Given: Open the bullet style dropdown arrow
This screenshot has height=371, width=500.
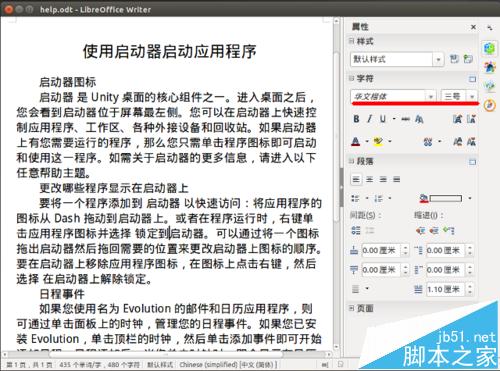Looking at the screenshot, I should click(367, 199).
